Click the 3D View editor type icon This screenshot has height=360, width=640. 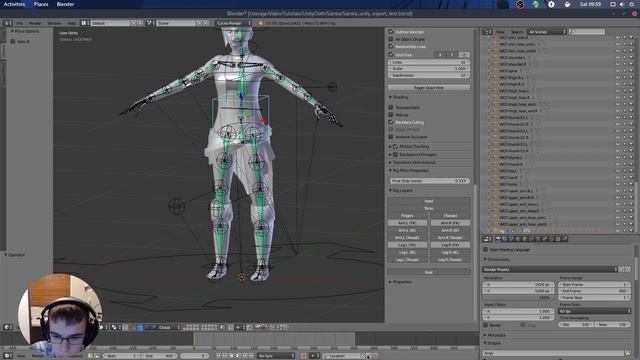click(7, 327)
